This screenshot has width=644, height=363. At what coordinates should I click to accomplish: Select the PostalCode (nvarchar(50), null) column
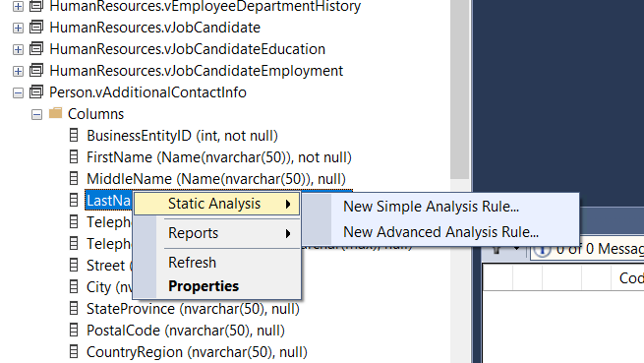[186, 331]
